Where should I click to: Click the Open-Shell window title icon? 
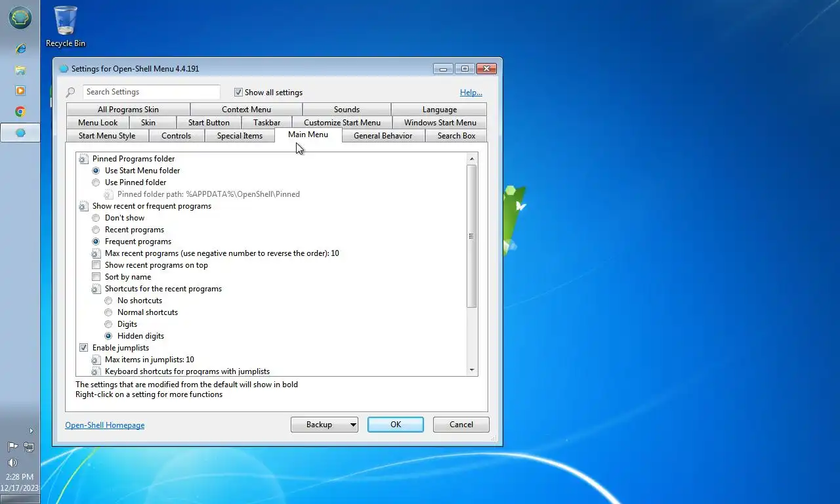[64, 68]
